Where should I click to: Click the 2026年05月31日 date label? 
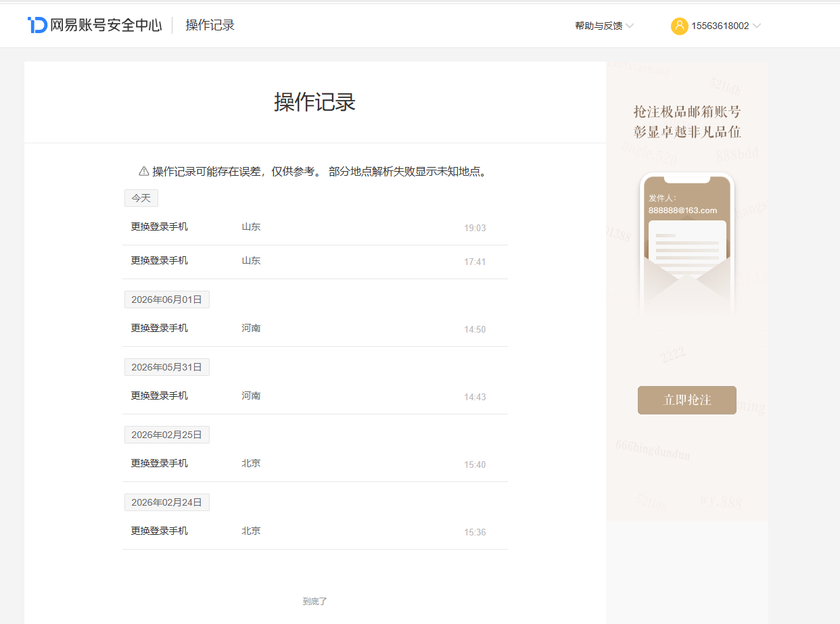167,367
